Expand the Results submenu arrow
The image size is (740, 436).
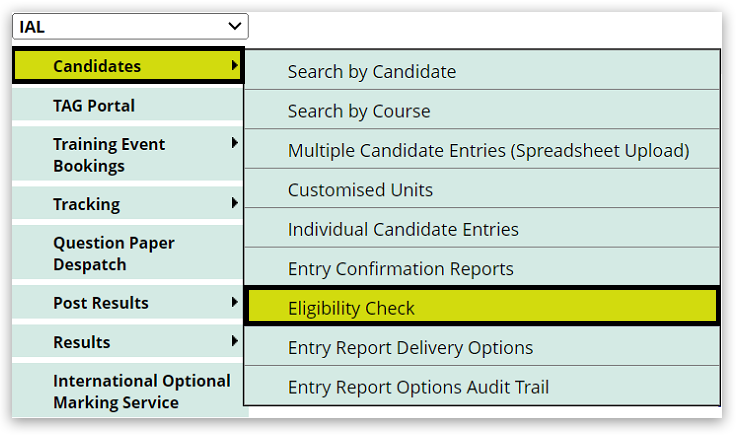(235, 341)
